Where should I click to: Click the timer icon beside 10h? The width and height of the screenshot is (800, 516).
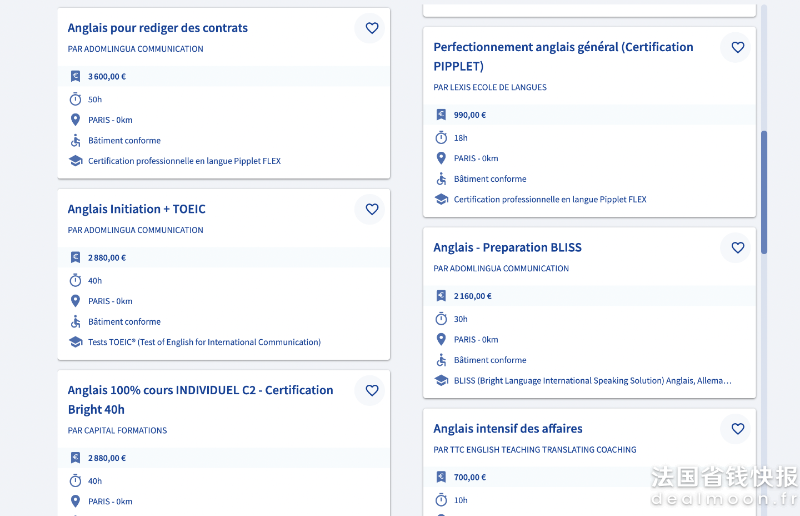[441, 500]
